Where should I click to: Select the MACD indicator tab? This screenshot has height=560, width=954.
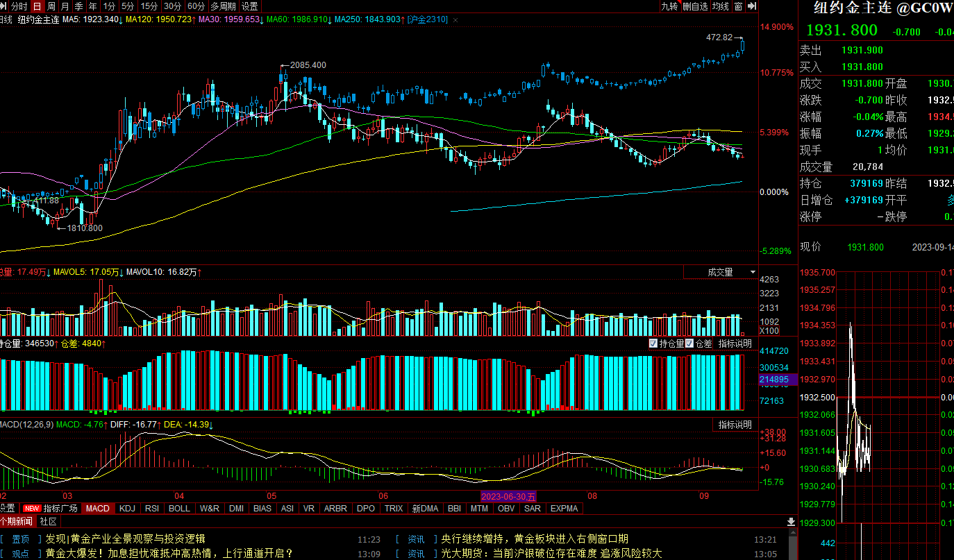(x=98, y=508)
